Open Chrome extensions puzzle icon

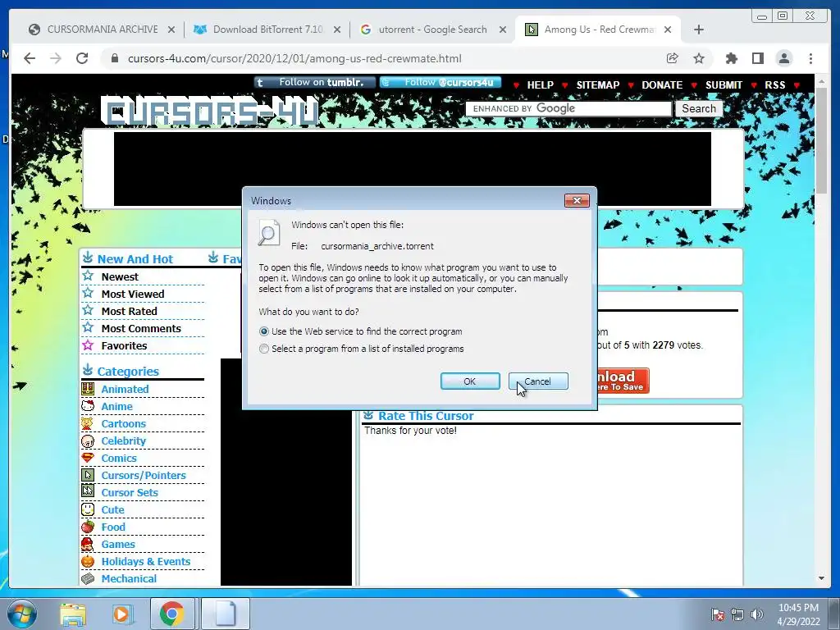click(731, 58)
